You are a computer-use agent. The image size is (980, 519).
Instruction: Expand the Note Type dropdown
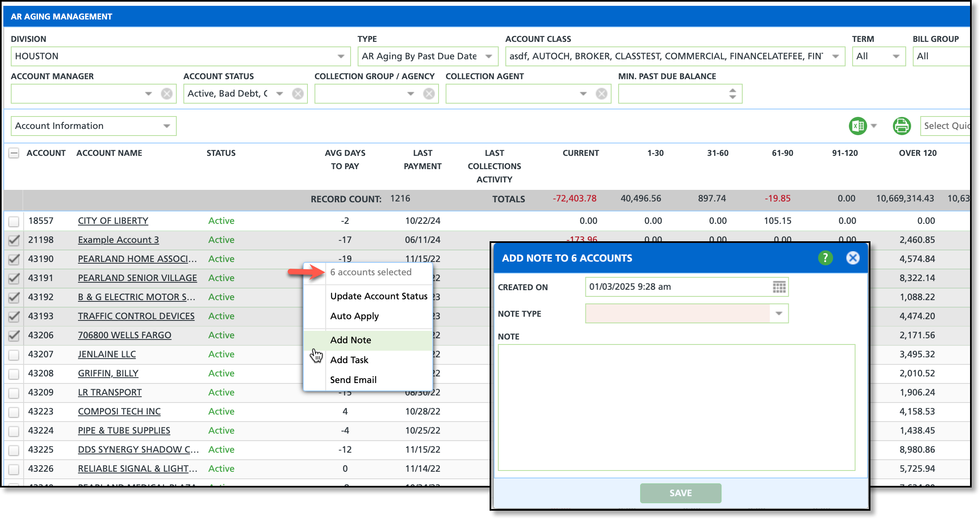coord(779,313)
